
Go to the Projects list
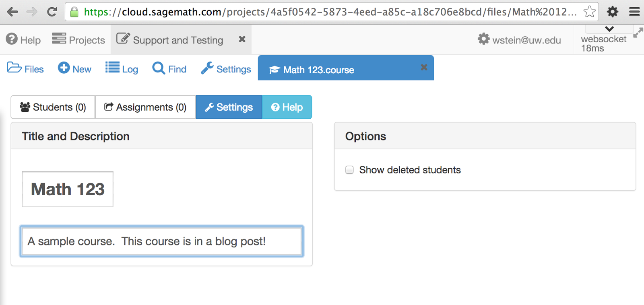(x=78, y=39)
